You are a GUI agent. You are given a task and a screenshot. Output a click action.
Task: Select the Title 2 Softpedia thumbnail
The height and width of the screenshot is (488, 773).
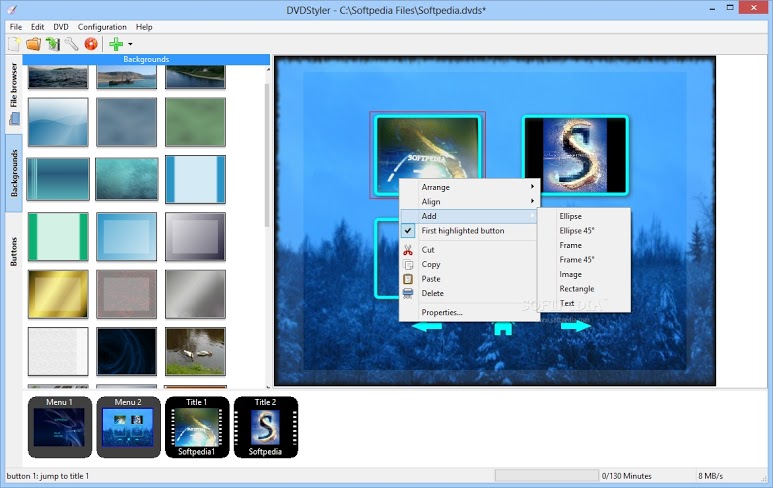[x=266, y=427]
